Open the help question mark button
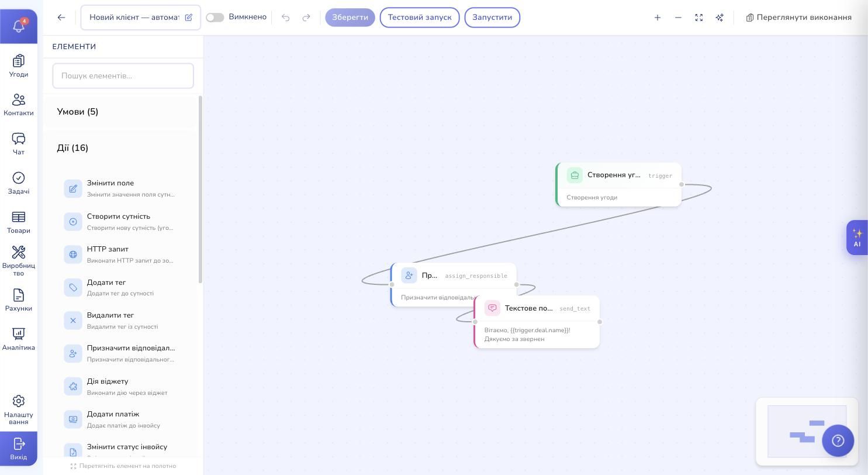Screen dimensions: 868x475 [x=838, y=440]
